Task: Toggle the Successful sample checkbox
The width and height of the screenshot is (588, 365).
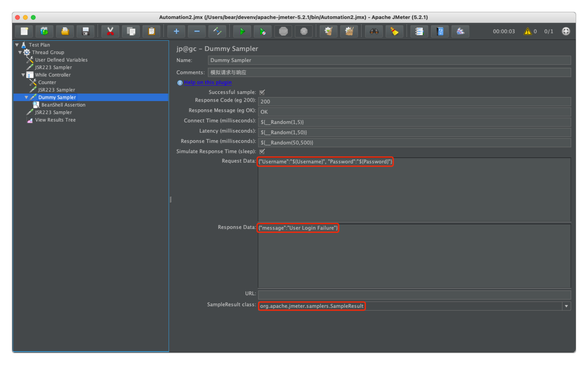Action: (x=262, y=92)
